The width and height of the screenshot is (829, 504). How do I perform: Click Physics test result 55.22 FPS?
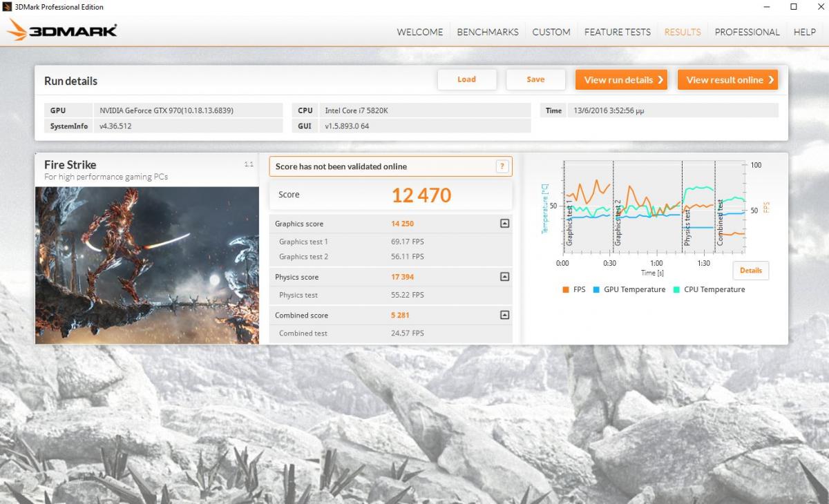(408, 295)
